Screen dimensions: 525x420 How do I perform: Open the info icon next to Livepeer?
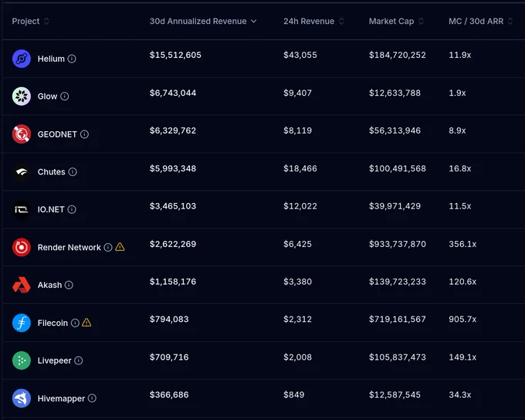[x=78, y=361]
